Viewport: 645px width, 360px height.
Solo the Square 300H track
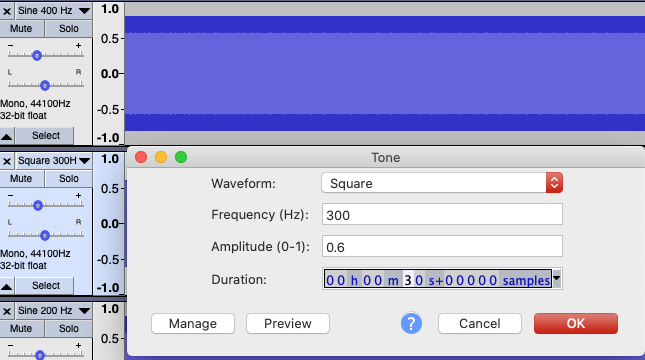pyautogui.click(x=68, y=179)
